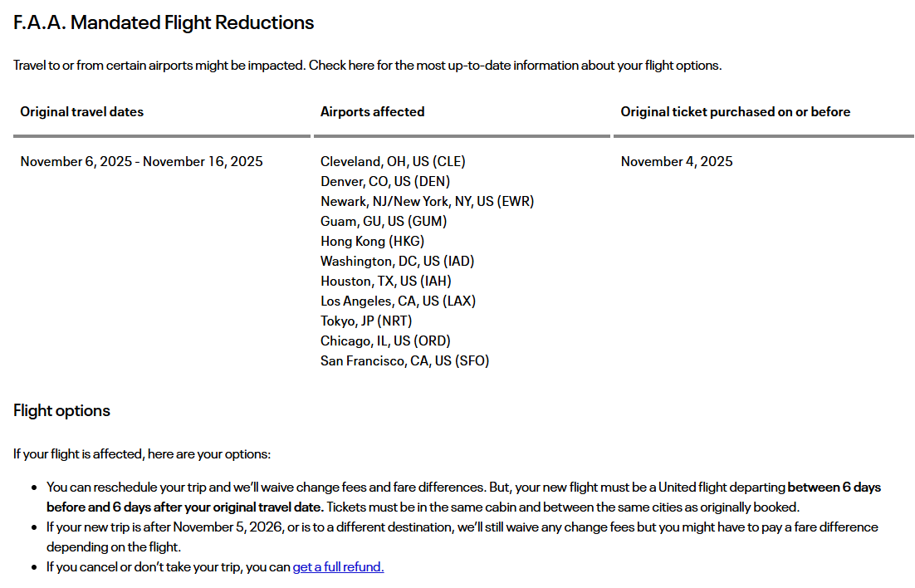915x588 pixels.
Task: Click the Chicago, IL (ORD) airport entry
Action: click(x=385, y=341)
